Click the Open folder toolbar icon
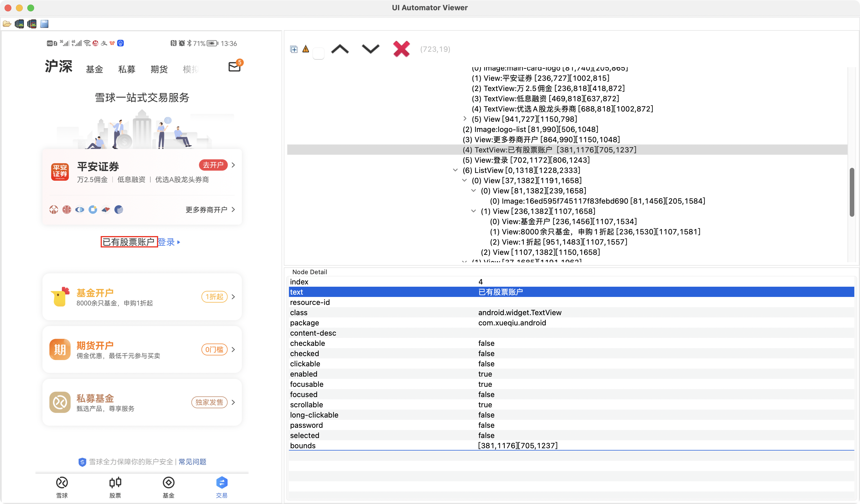860x504 pixels. [x=7, y=24]
